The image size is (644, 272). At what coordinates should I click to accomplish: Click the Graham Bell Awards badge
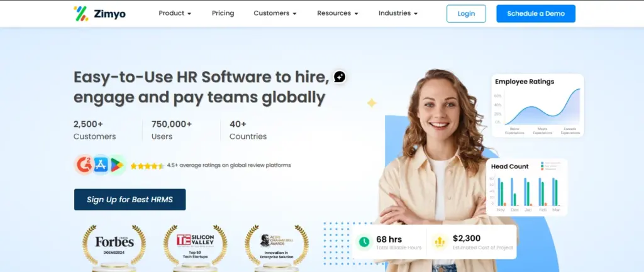(277, 248)
